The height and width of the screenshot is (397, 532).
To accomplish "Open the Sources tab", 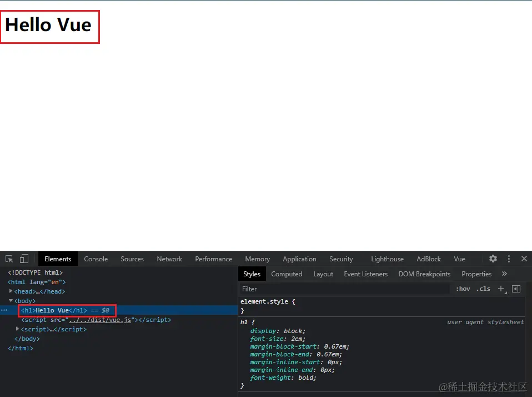I will click(x=132, y=259).
